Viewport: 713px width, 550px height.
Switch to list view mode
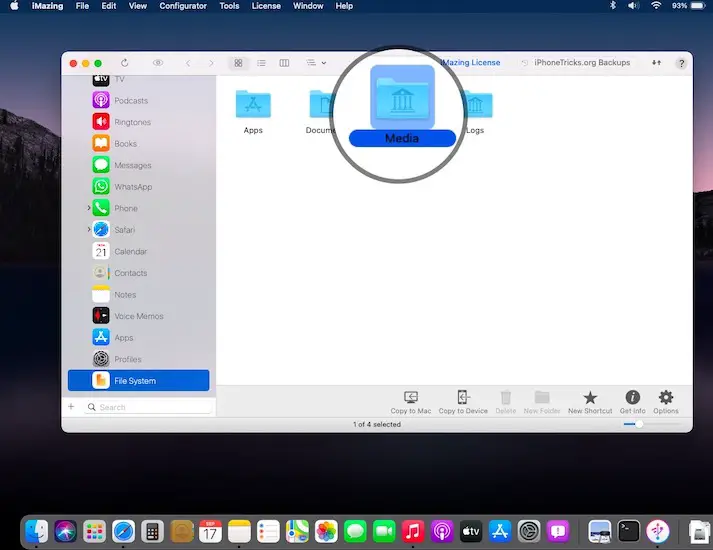click(261, 63)
